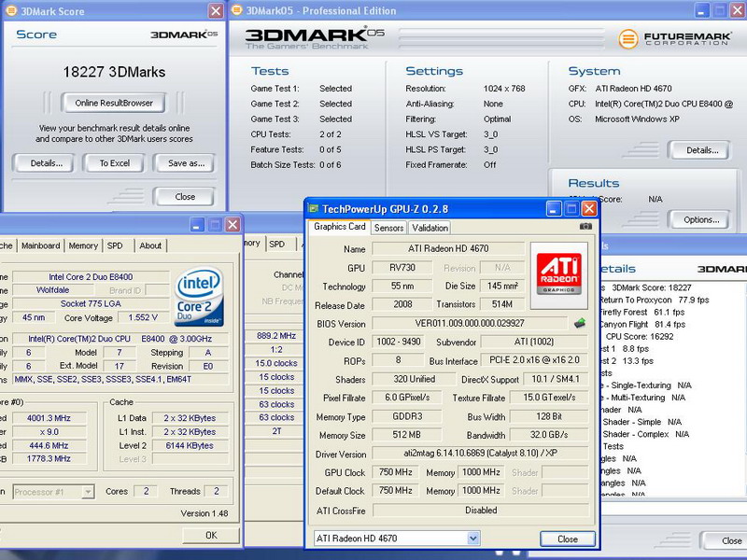747x560 pixels.
Task: Open the About tab in CPU-Z
Action: (x=150, y=245)
